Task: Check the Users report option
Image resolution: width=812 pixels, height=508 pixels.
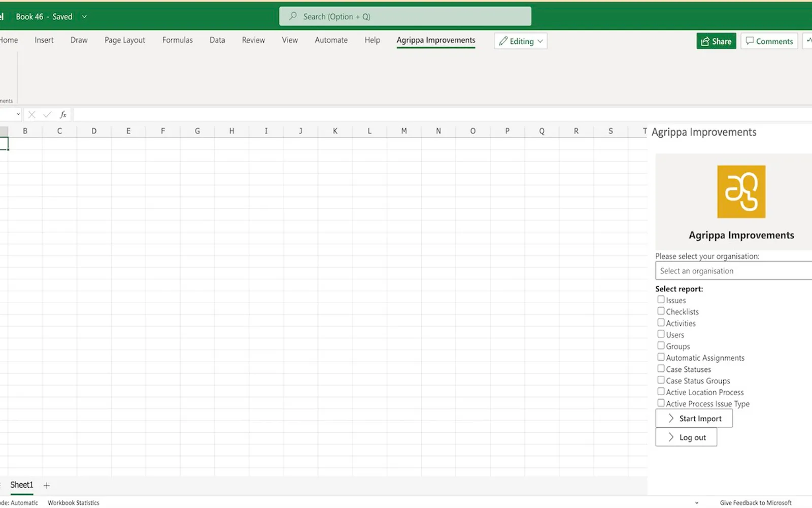Action: click(661, 334)
